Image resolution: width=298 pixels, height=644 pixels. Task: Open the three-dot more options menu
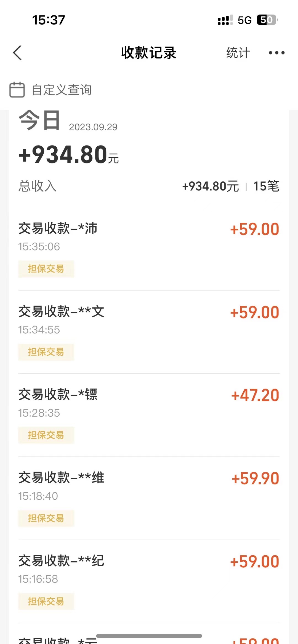click(276, 53)
